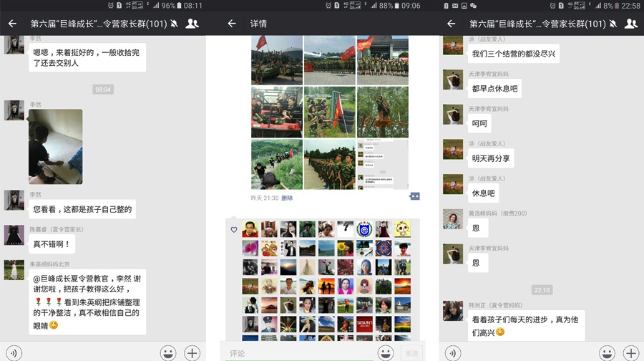Image resolution: width=644 pixels, height=361 pixels.
Task: Tap the plus attachment icon in left chat
Action: coord(192,352)
